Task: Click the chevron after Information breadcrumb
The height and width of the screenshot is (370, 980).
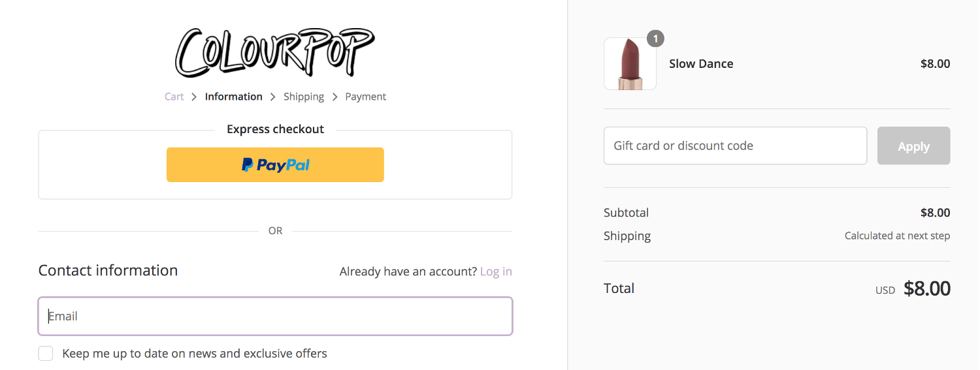Action: [x=272, y=97]
